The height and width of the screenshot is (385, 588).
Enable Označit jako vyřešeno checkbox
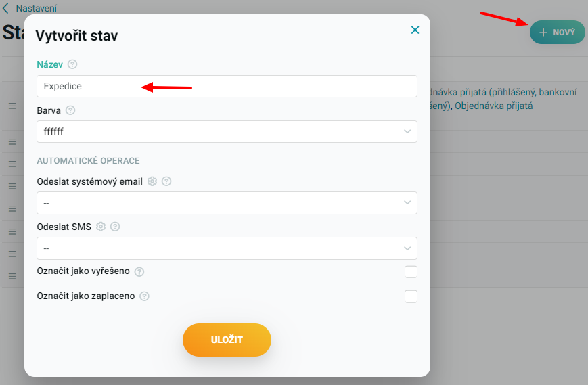411,272
